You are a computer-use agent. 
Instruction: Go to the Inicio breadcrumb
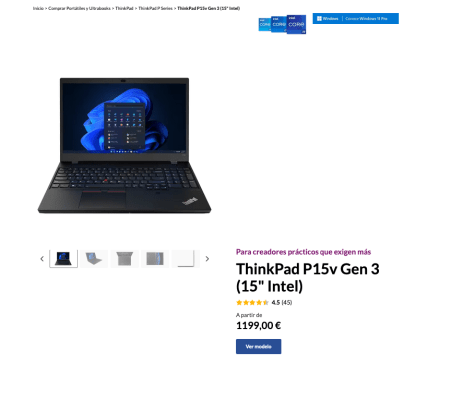tap(38, 8)
